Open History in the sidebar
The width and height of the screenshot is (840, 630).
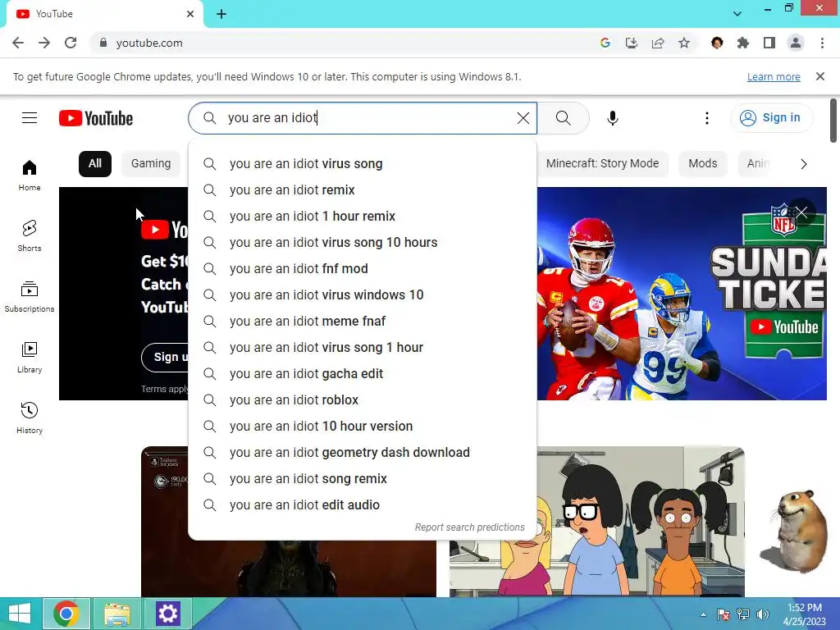click(30, 418)
